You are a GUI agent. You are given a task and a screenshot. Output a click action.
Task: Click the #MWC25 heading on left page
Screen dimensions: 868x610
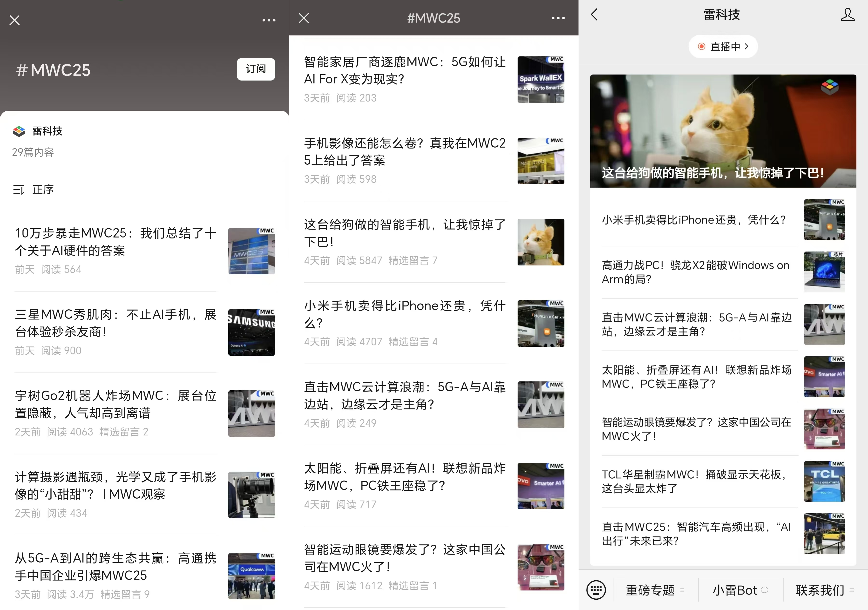[53, 70]
